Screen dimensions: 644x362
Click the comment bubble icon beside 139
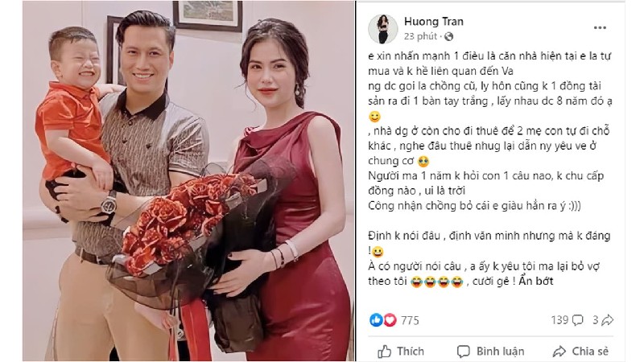click(x=577, y=320)
